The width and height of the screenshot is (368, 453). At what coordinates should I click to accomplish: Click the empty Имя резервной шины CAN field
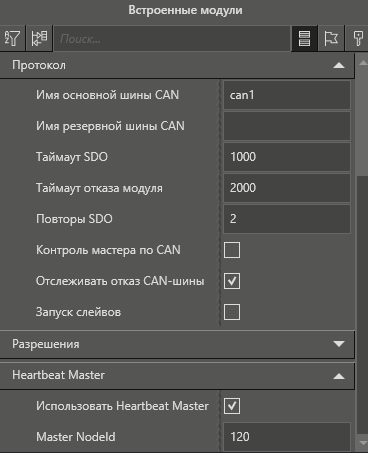click(287, 126)
